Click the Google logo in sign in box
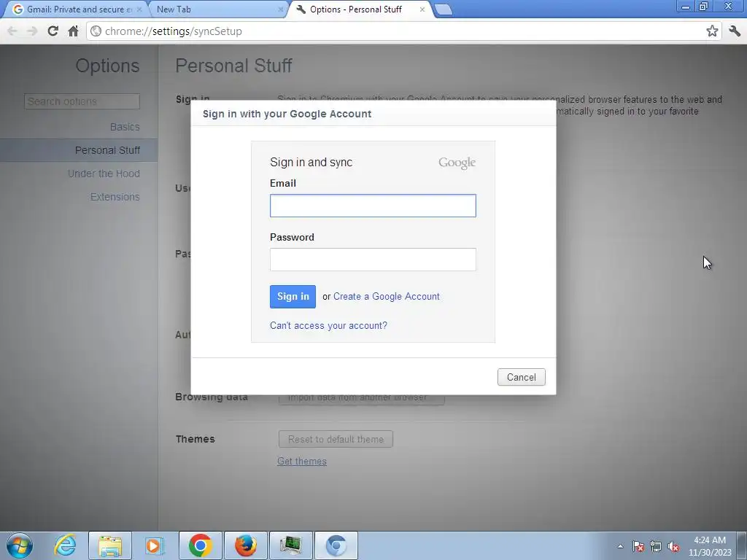 tap(457, 163)
